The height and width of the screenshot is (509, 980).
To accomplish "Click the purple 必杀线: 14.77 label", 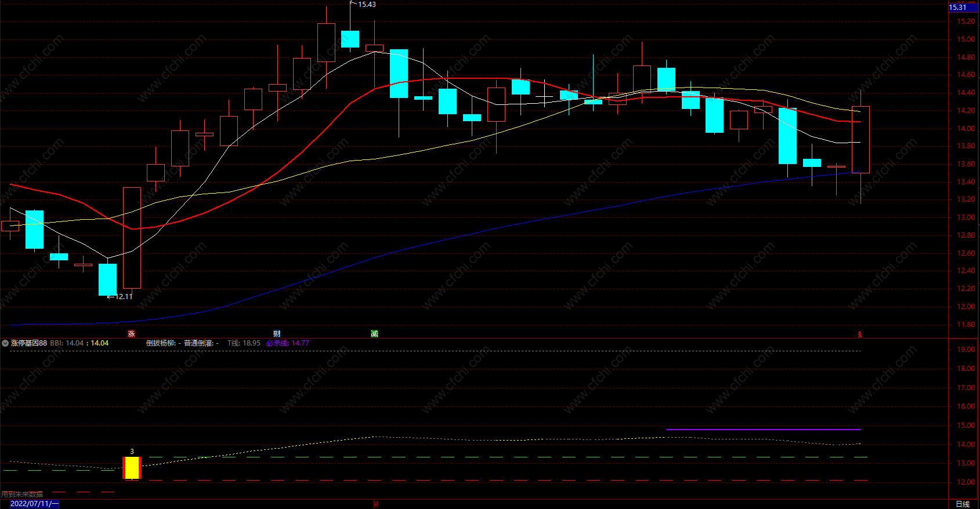I will pos(288,343).
